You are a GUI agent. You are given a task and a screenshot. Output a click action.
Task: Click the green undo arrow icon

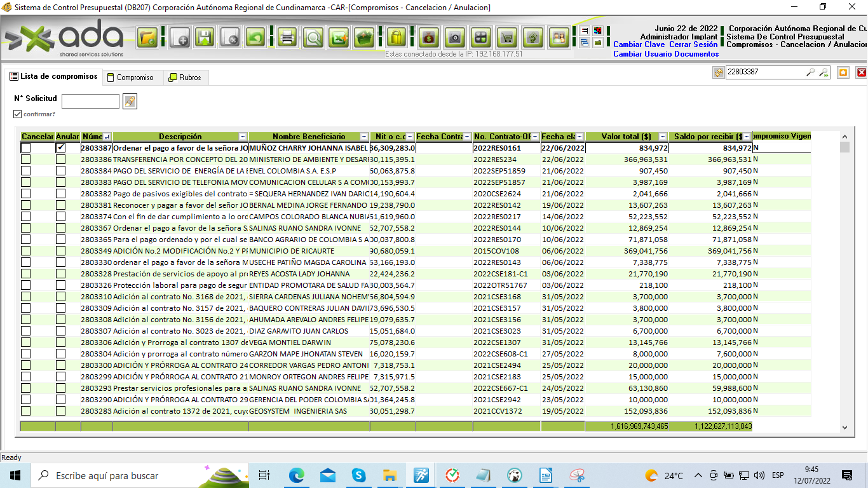[255, 37]
